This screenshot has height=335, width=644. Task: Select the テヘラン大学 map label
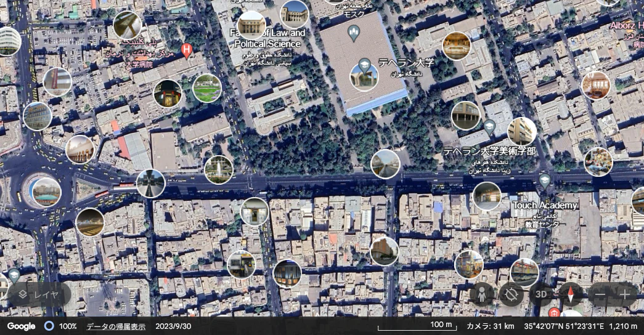click(406, 63)
